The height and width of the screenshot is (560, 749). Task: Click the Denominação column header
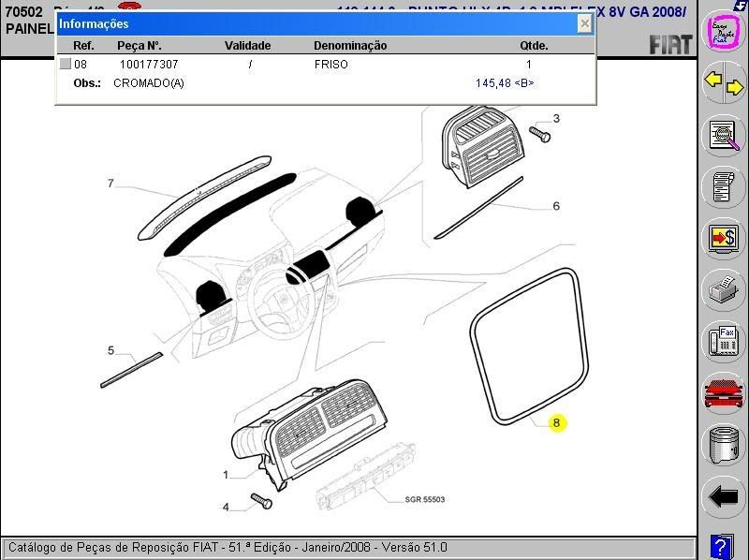pyautogui.click(x=350, y=46)
